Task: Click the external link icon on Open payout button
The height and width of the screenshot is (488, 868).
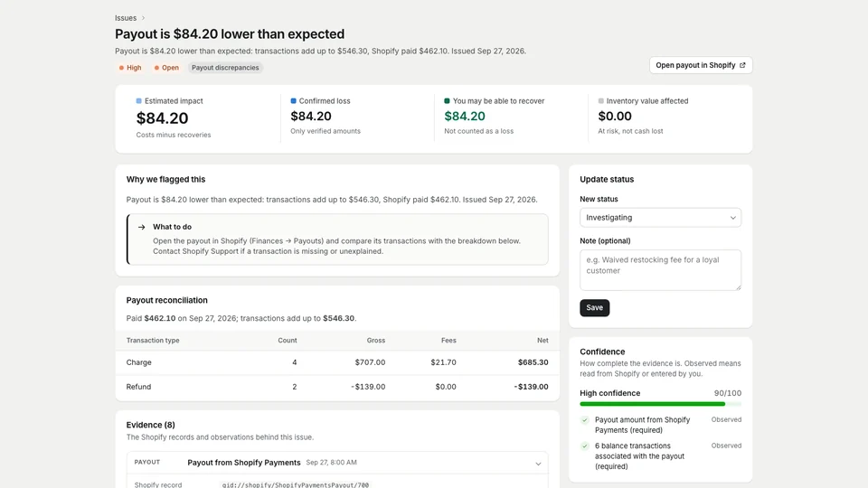Action: [x=742, y=65]
